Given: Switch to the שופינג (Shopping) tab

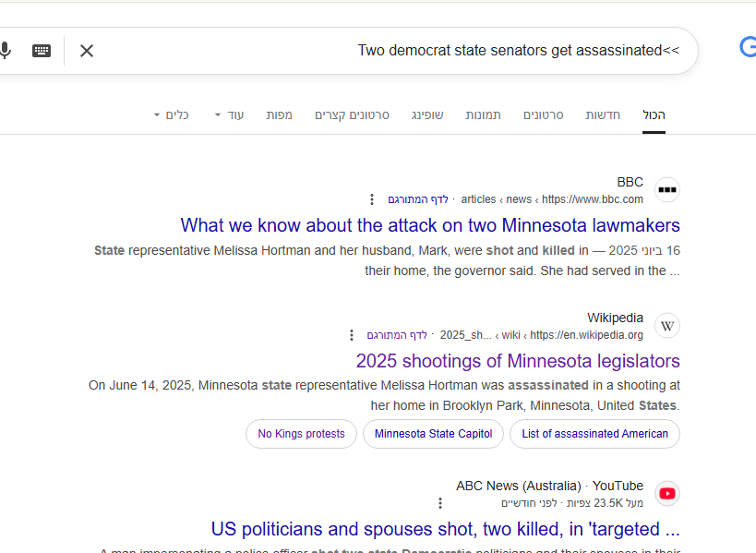Looking at the screenshot, I should pos(427,115).
